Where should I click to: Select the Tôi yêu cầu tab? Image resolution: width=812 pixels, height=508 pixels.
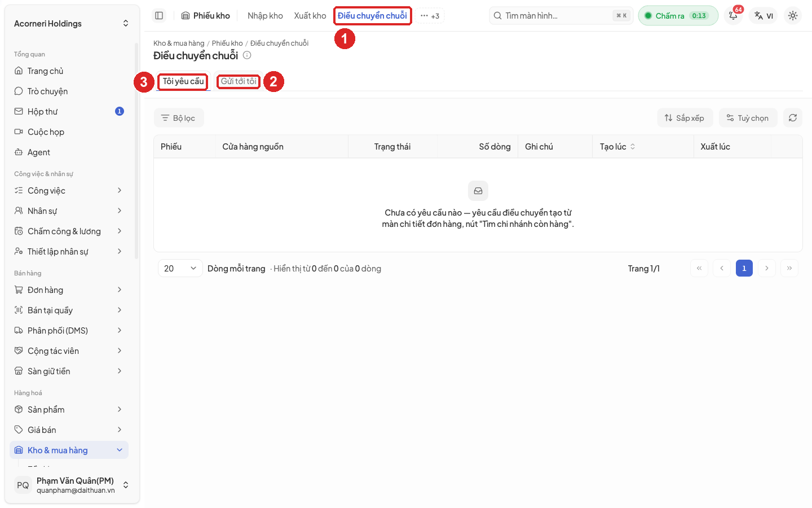pyautogui.click(x=183, y=81)
